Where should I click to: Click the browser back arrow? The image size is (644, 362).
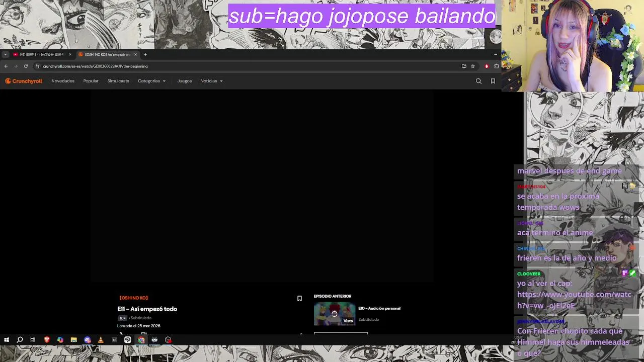(6, 66)
